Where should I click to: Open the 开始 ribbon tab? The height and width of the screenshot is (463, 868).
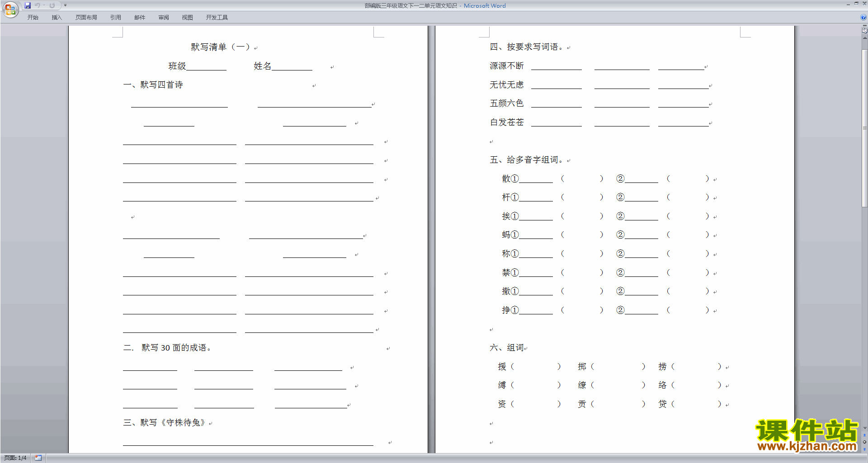click(33, 18)
